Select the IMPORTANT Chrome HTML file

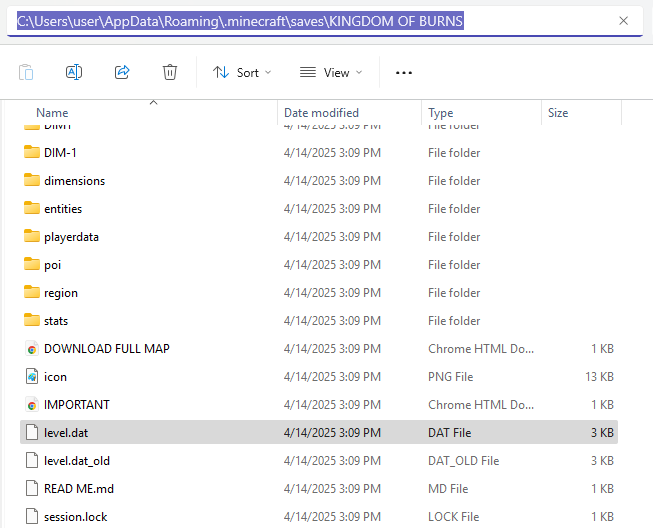click(76, 405)
